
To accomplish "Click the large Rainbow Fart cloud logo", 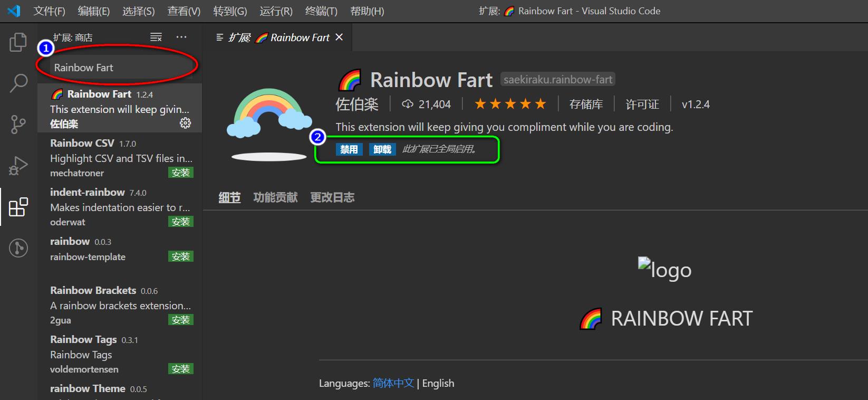I will click(269, 123).
